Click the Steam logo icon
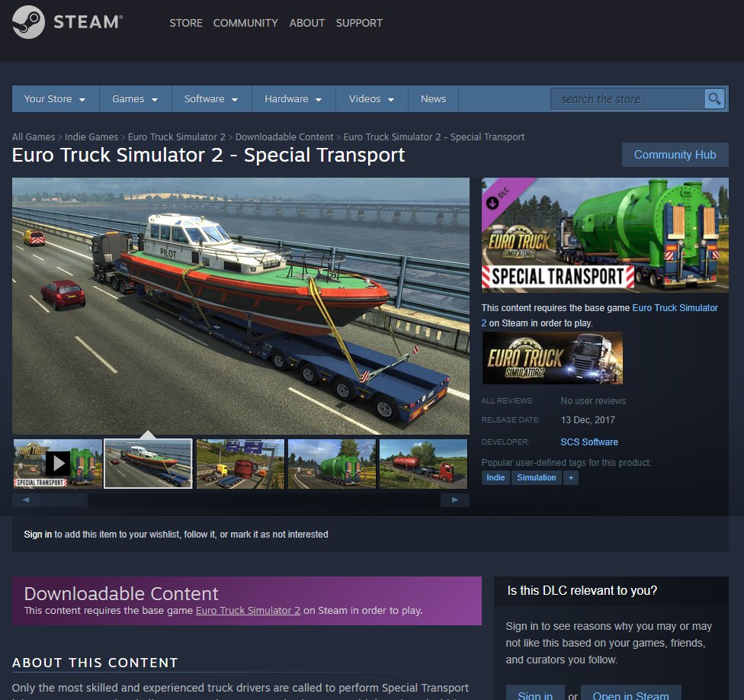Image resolution: width=744 pixels, height=700 pixels. tap(28, 22)
